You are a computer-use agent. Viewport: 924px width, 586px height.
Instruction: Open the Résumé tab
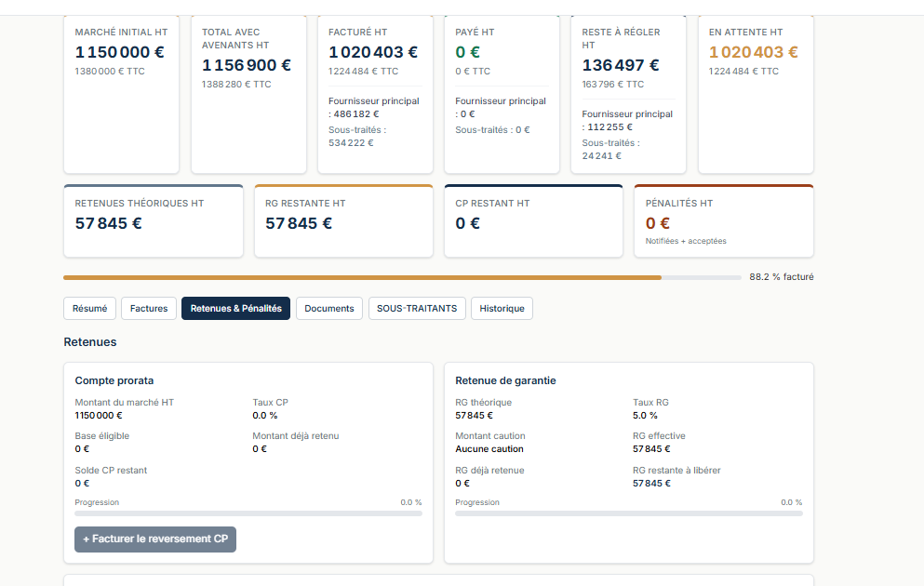coord(89,309)
